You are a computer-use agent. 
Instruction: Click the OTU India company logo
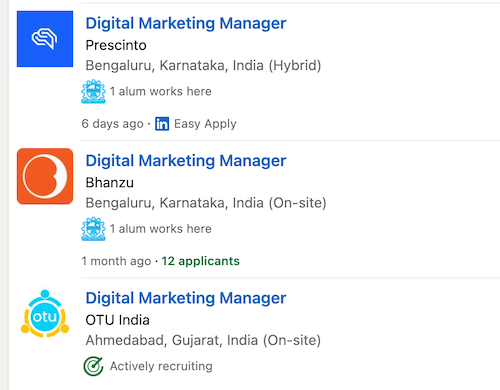[x=45, y=314]
